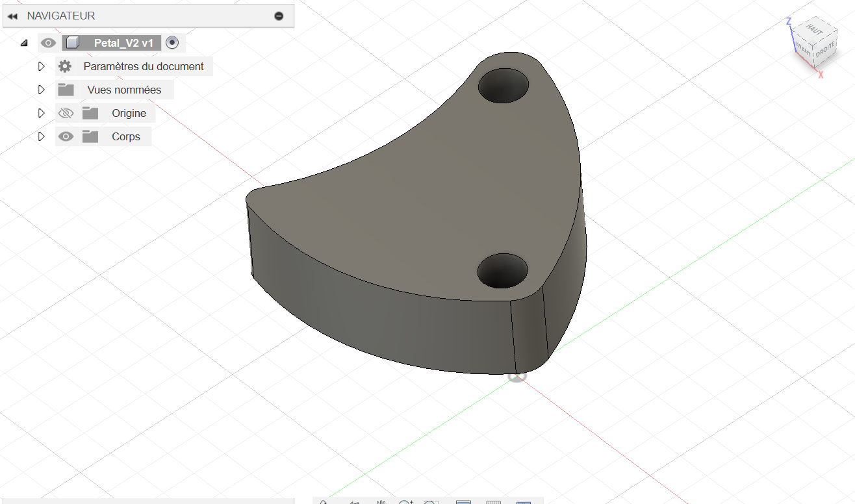Click the folder icon of Corps
Screen dimensions: 855x504
point(90,136)
